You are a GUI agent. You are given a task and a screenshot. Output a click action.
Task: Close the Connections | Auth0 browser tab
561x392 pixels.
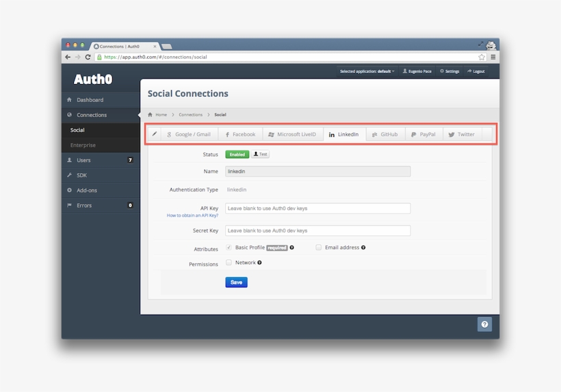point(155,47)
